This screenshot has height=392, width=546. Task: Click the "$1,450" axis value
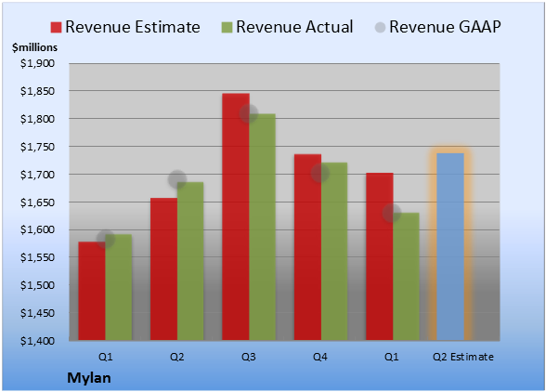pyautogui.click(x=37, y=313)
